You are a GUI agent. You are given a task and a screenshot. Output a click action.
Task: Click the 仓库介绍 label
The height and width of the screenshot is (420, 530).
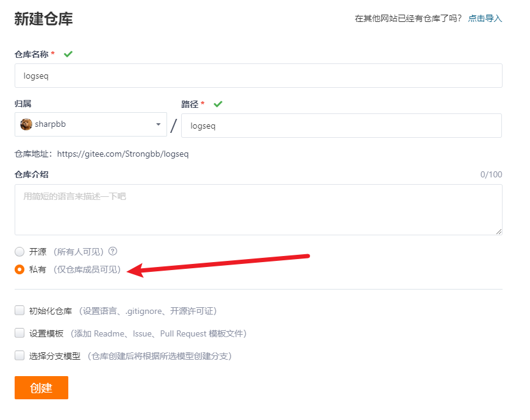click(32, 175)
